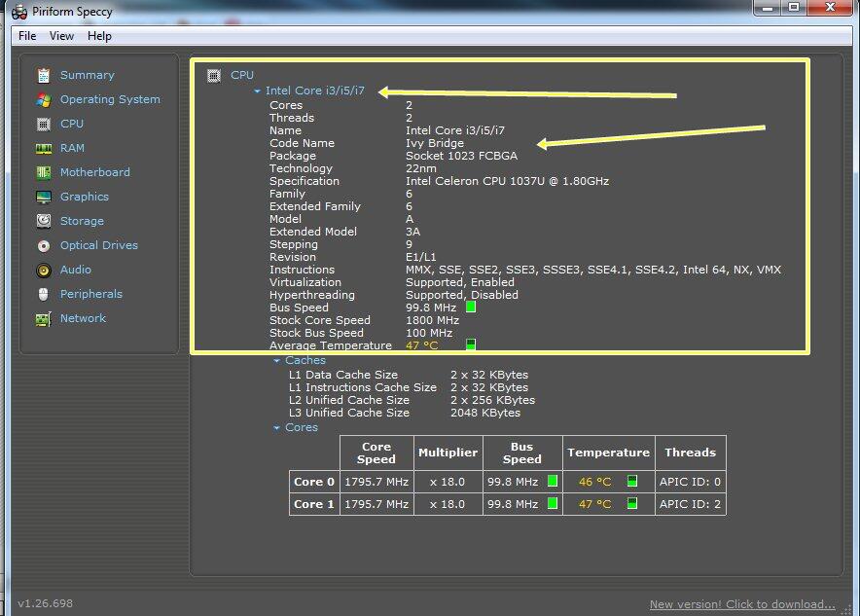860x616 pixels.
Task: Click Core 0 temperature value 46 °C
Action: tap(595, 482)
